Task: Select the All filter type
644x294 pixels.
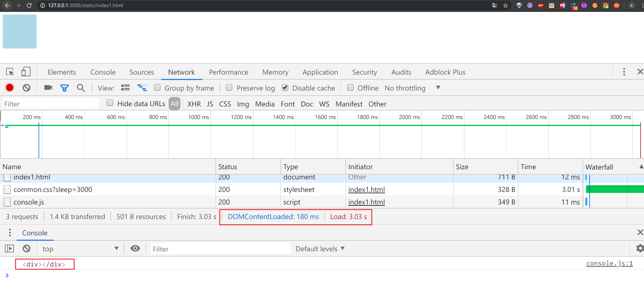Action: (x=174, y=104)
